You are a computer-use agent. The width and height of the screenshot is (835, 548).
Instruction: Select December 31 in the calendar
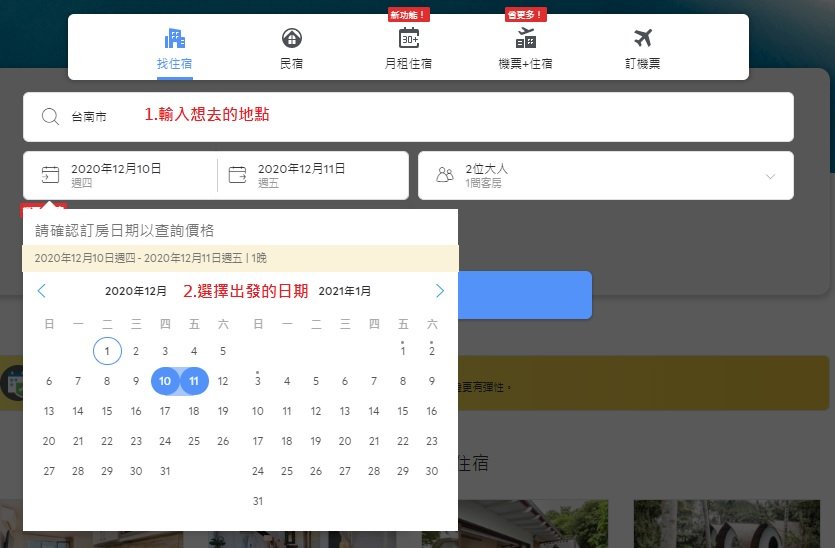click(x=165, y=471)
